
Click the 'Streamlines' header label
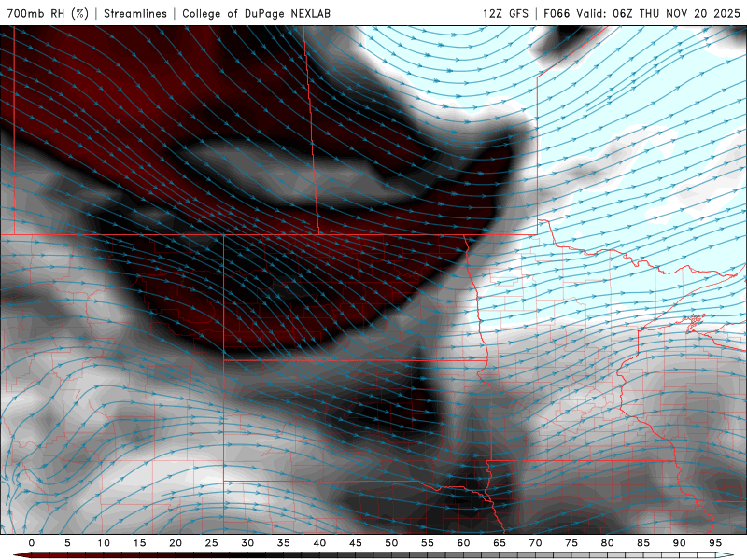pyautogui.click(x=135, y=13)
